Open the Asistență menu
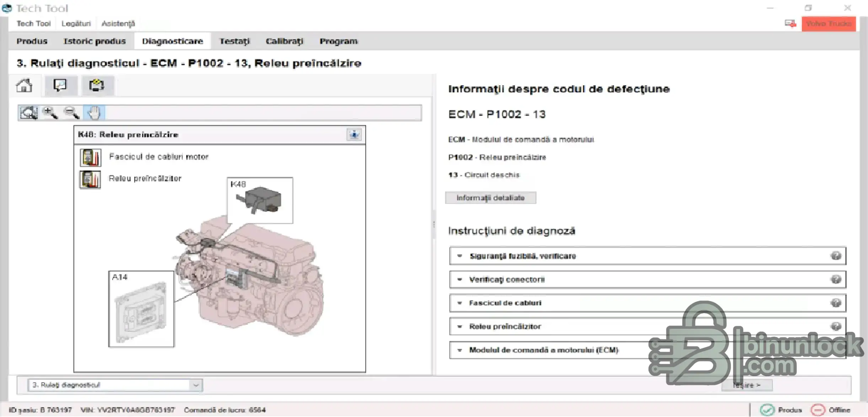The image size is (868, 417). point(118,24)
